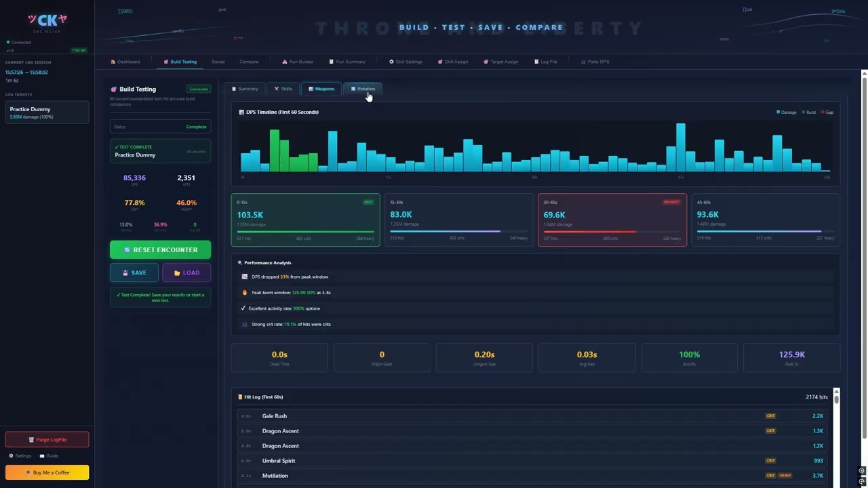Switch to the Summary sub-tab
This screenshot has height=488, width=868.
(245, 89)
